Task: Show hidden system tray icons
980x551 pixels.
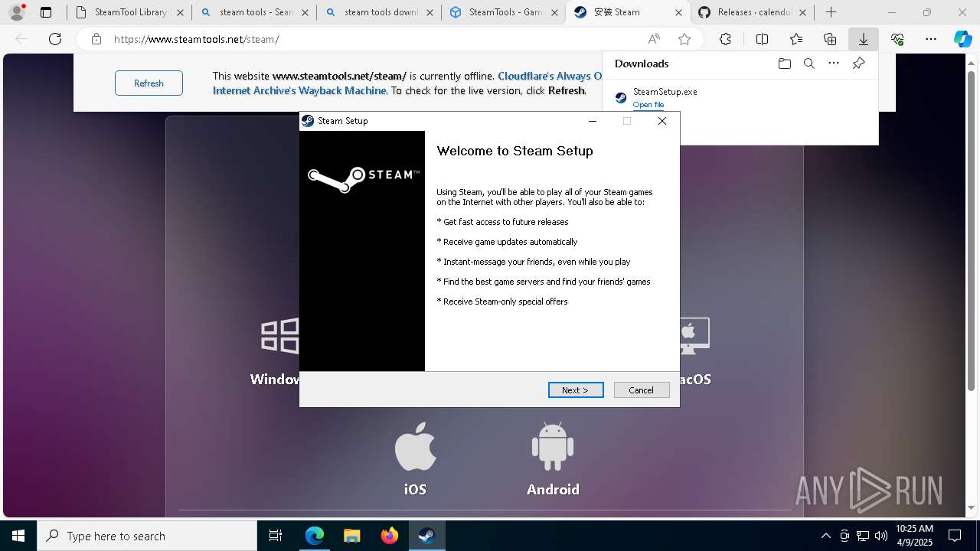Action: click(x=826, y=536)
